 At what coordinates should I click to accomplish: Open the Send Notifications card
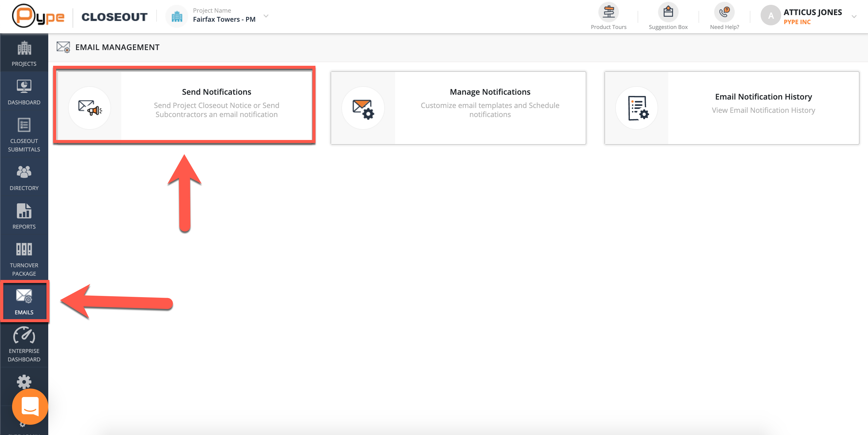184,106
